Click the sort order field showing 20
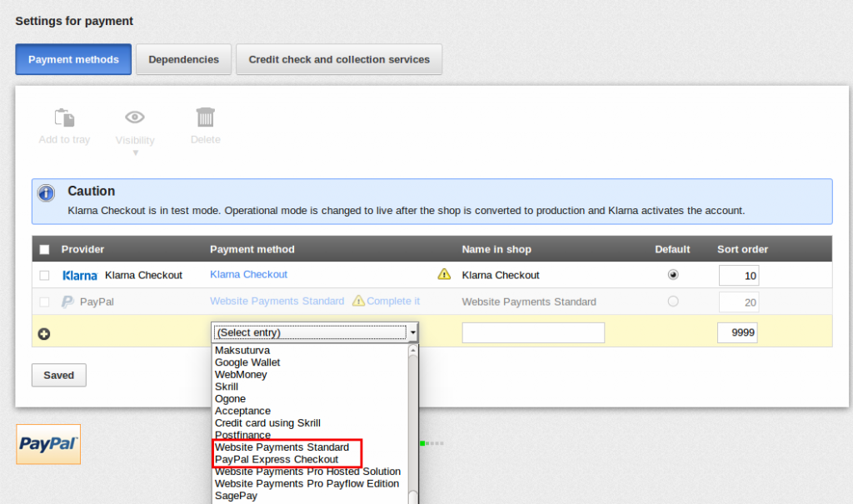Image resolution: width=853 pixels, height=504 pixels. pos(739,302)
